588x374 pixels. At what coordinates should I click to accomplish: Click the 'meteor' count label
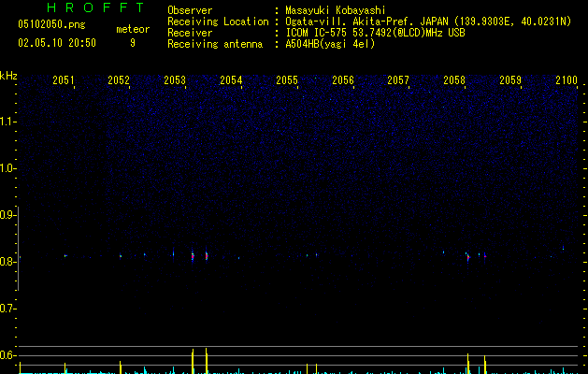[133, 29]
